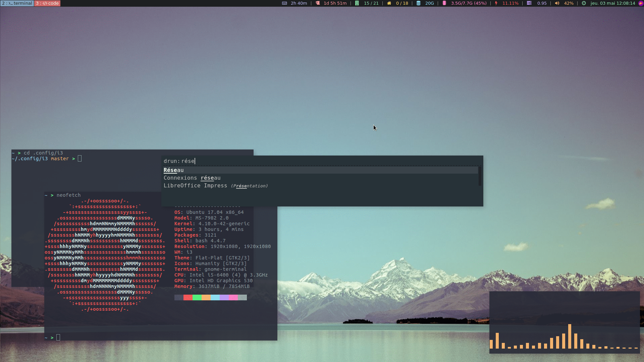Click the orange neofetch color block

point(206,298)
